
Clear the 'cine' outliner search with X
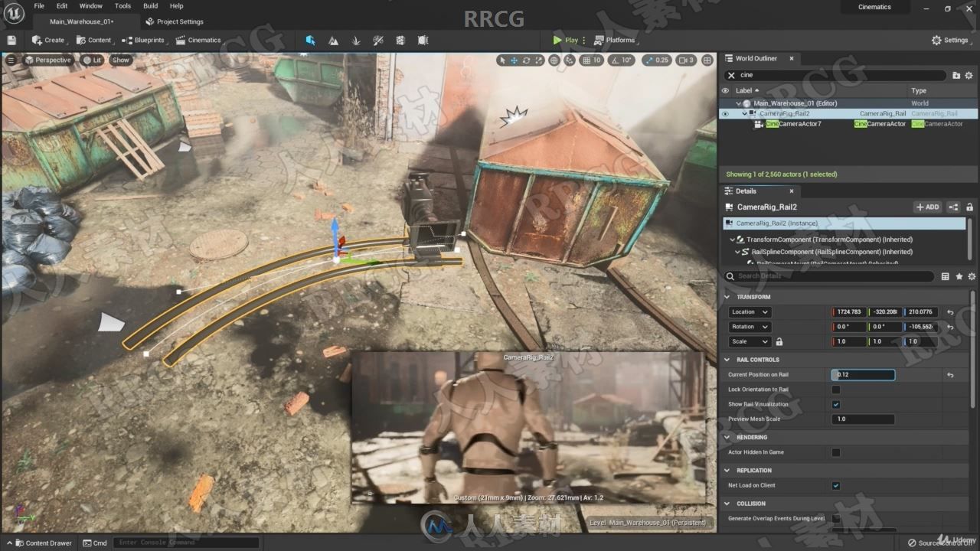(x=731, y=75)
